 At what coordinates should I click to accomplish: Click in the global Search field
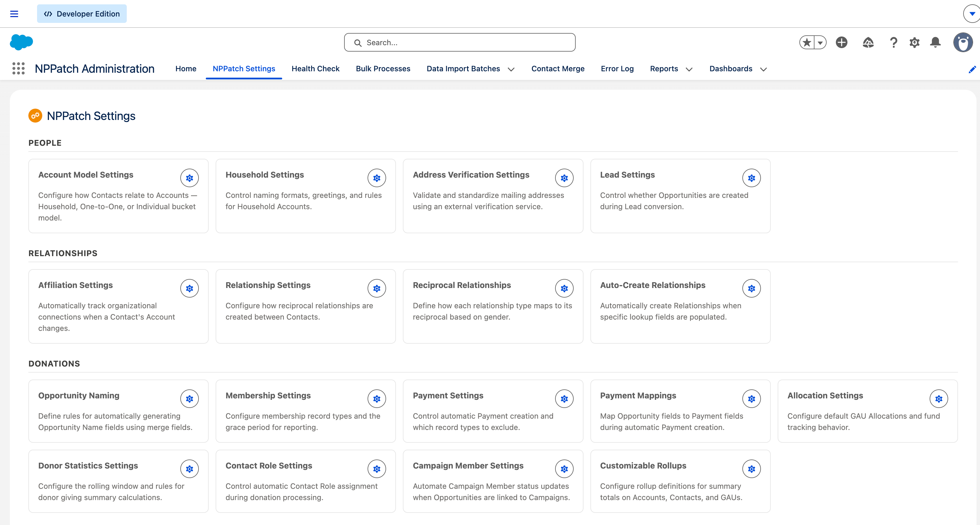pos(460,42)
